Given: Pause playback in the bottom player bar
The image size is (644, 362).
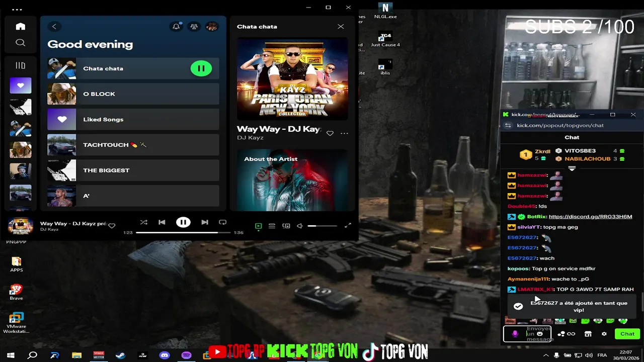Looking at the screenshot, I should tap(183, 222).
